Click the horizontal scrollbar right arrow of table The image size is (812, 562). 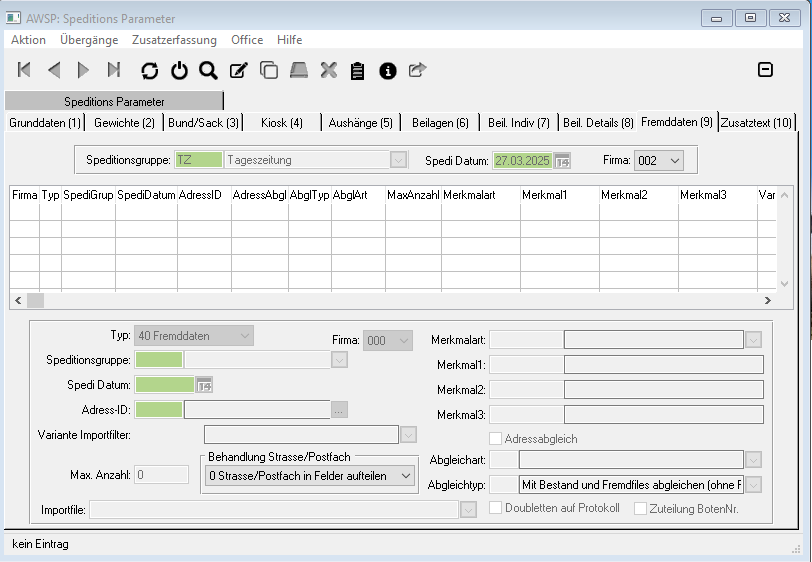tap(767, 300)
